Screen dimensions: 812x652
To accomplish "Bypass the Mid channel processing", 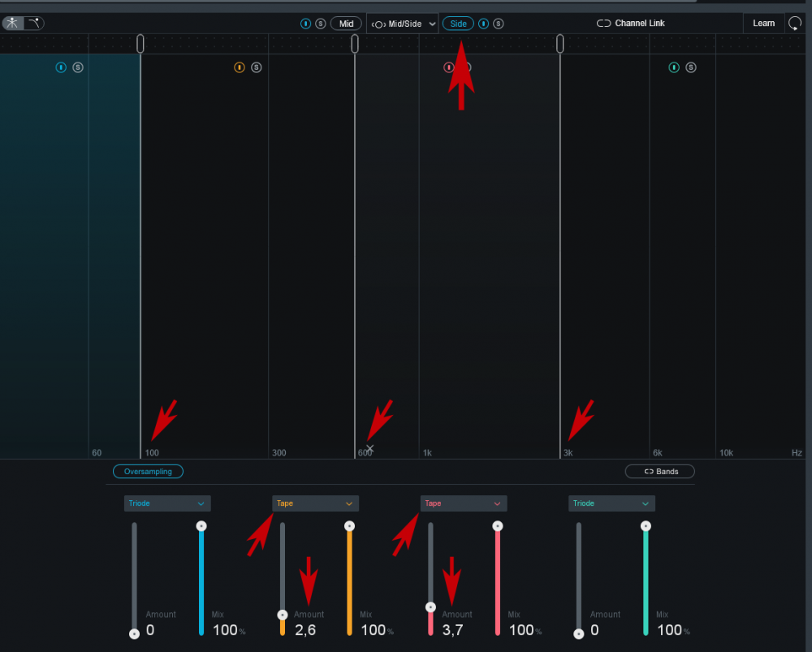I will click(x=305, y=24).
